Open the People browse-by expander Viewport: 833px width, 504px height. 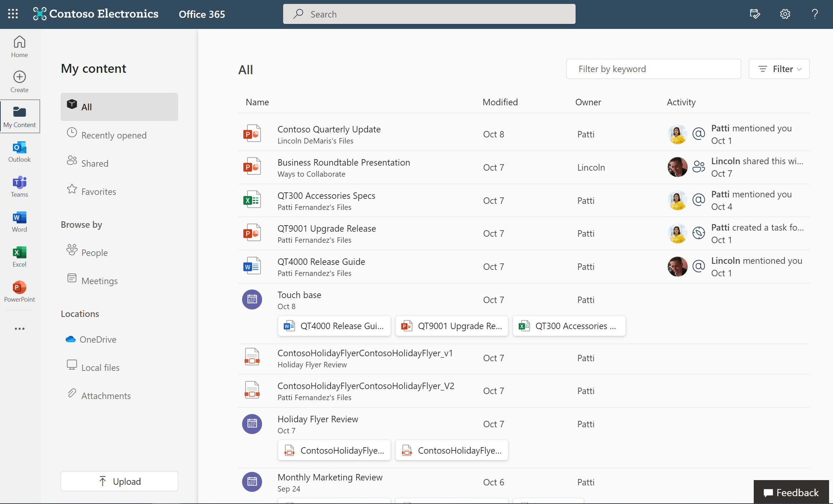tap(94, 252)
